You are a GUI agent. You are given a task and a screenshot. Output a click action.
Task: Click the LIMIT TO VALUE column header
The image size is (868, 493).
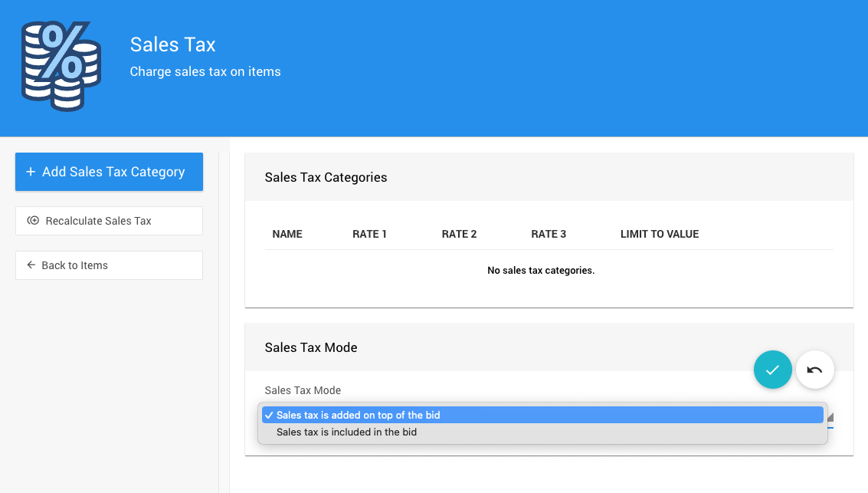659,234
